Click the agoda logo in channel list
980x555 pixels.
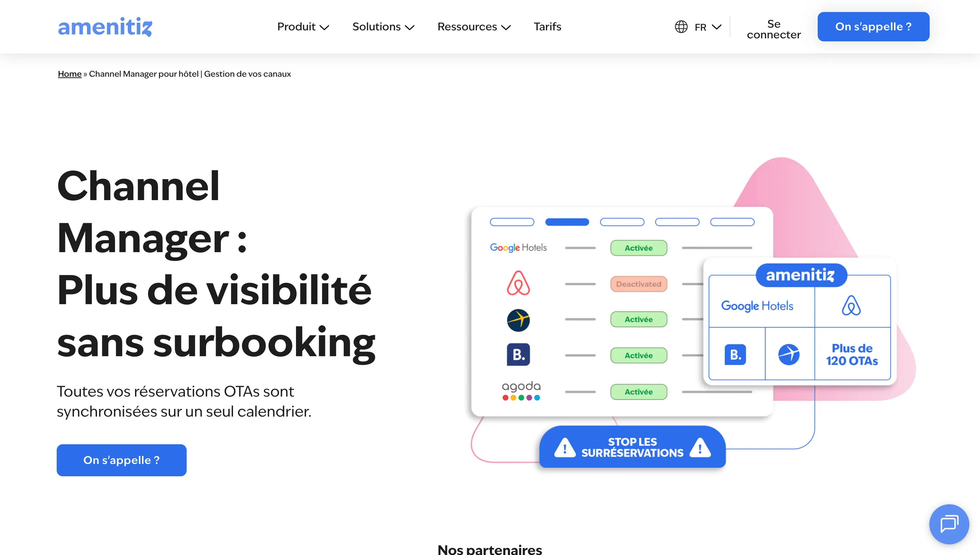pos(521,391)
